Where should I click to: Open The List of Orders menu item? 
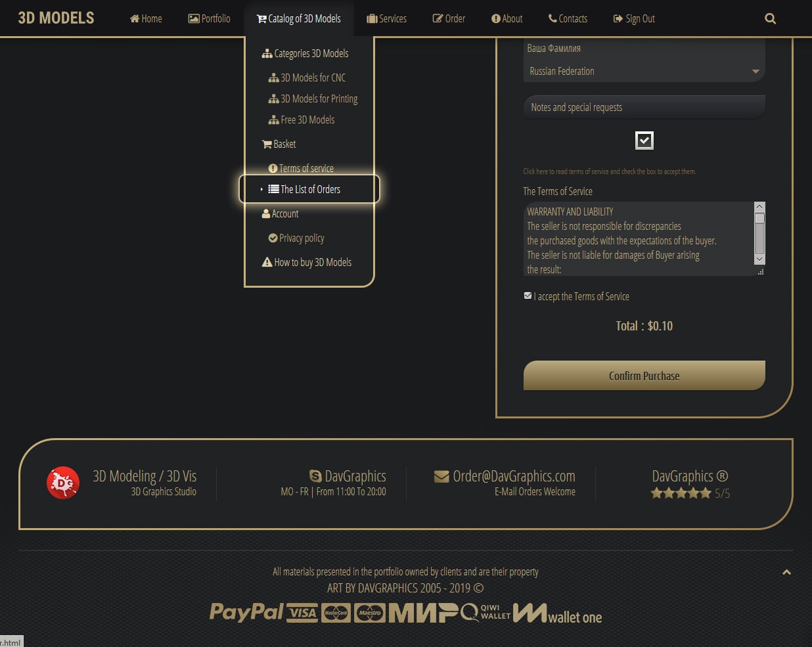310,189
